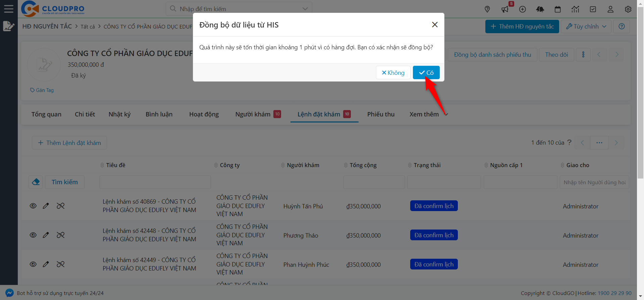Image resolution: width=644 pixels, height=300 pixels.
Task: Confirm sync with Có button
Action: click(x=426, y=72)
